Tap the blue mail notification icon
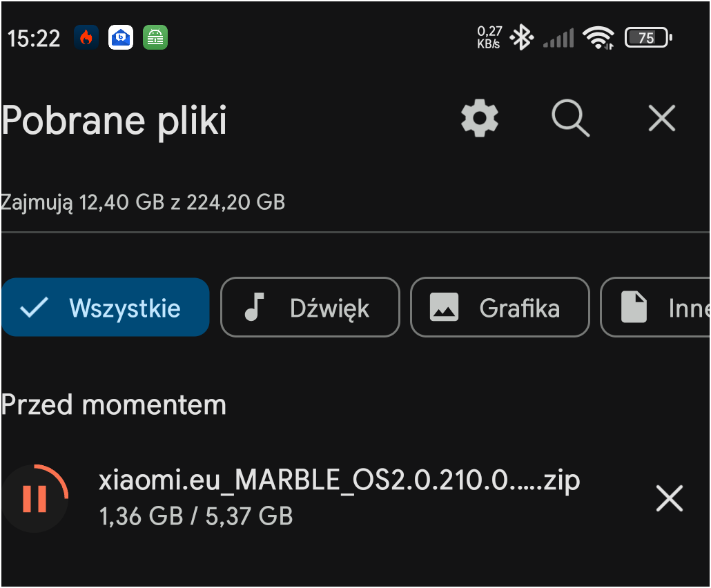 click(121, 37)
